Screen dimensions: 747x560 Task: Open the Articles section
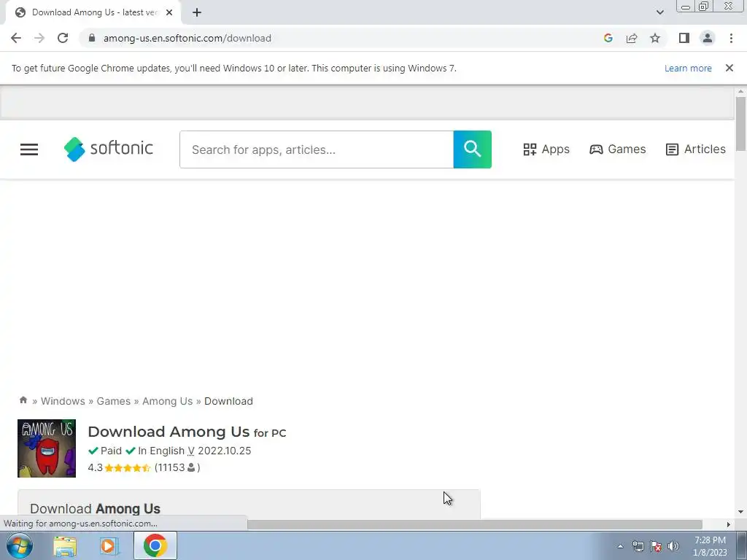695,149
